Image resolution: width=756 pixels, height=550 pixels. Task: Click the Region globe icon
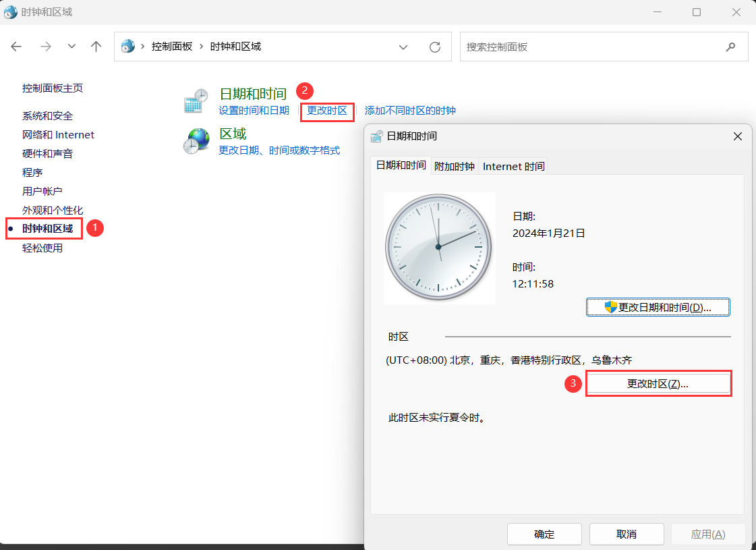tap(196, 140)
